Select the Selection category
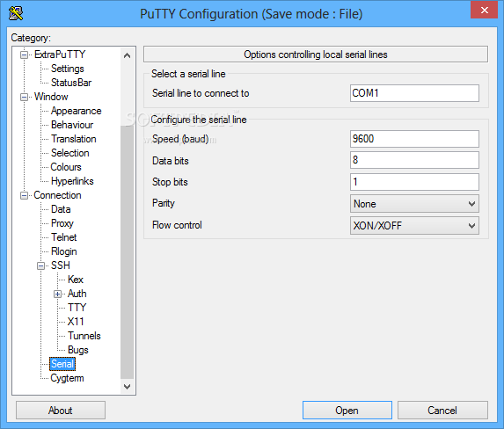 tap(70, 153)
